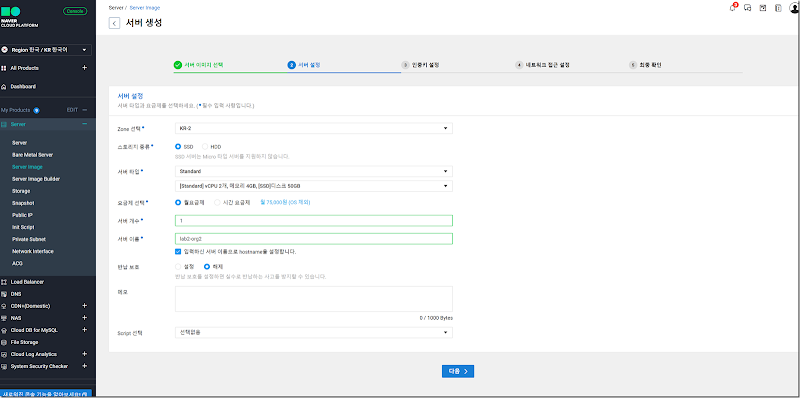Screen dimensions: 800x398
Task: Click the globe icon in Region selector
Action: click(5, 50)
